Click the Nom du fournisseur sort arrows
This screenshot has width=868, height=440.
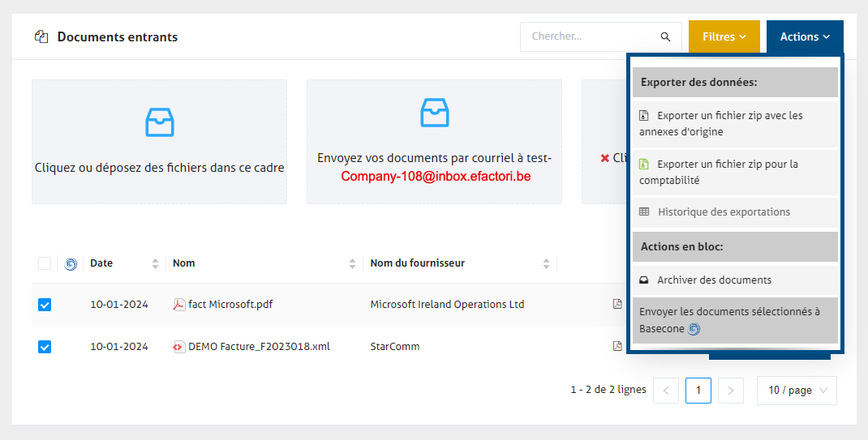point(547,263)
